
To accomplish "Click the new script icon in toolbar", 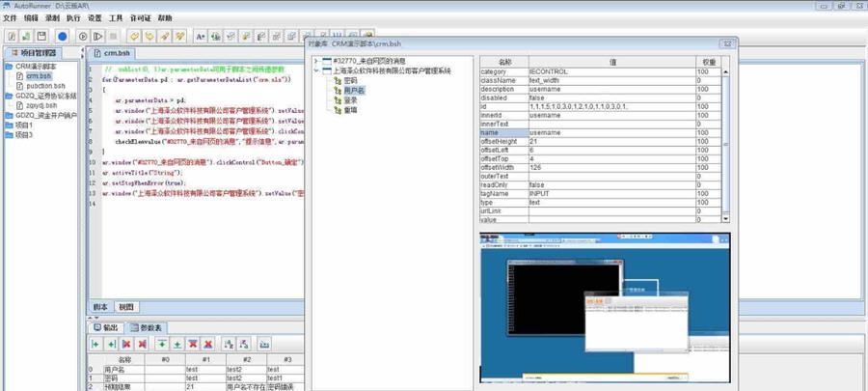I will coord(11,36).
